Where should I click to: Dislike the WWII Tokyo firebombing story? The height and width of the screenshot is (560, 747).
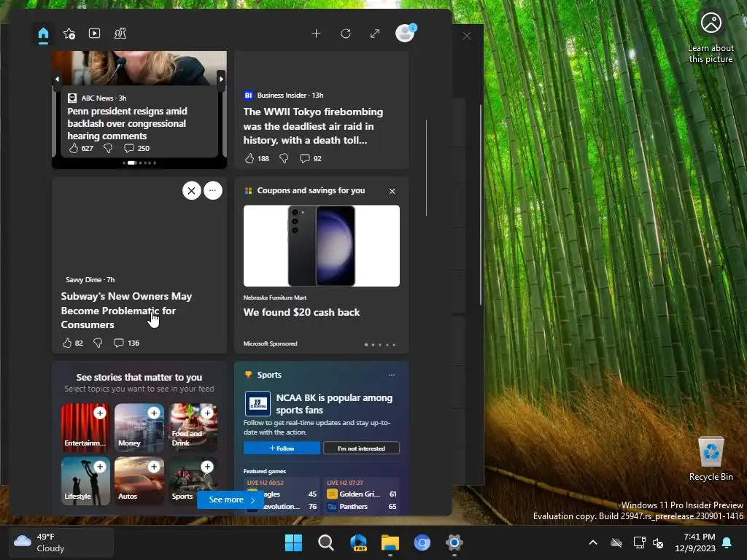[284, 158]
